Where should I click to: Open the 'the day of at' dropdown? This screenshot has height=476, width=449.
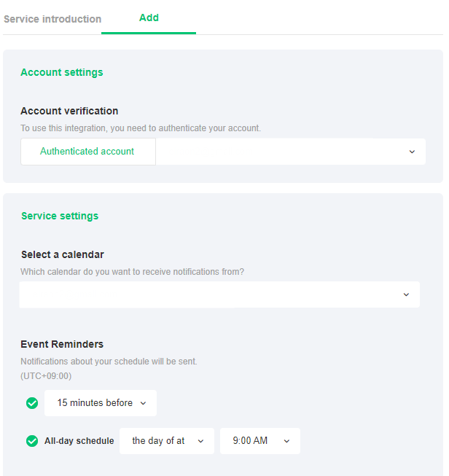pyautogui.click(x=159, y=441)
